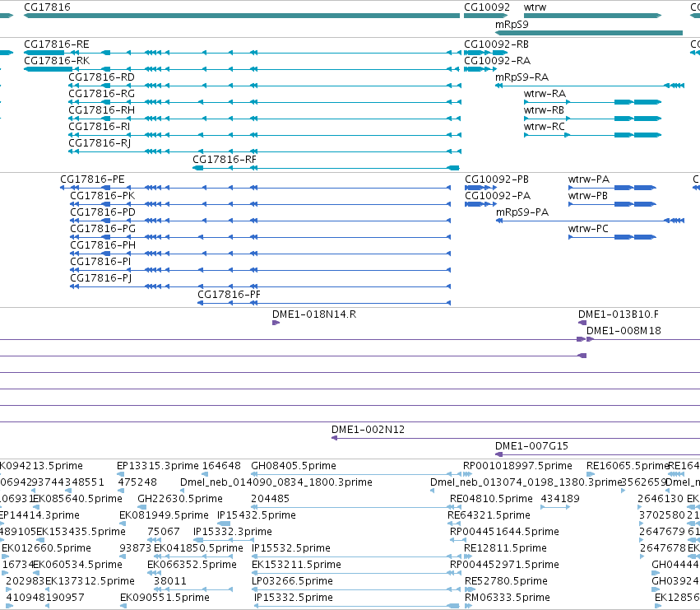
Task: Click BAC clone DME1-002N12
Action: tap(368, 430)
